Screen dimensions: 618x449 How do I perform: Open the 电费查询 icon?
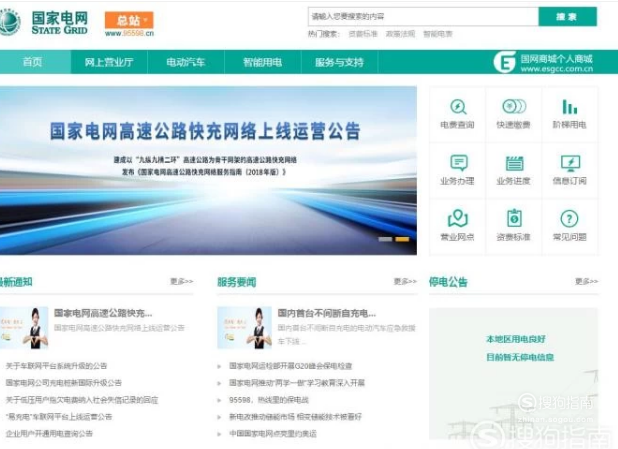coord(458,107)
